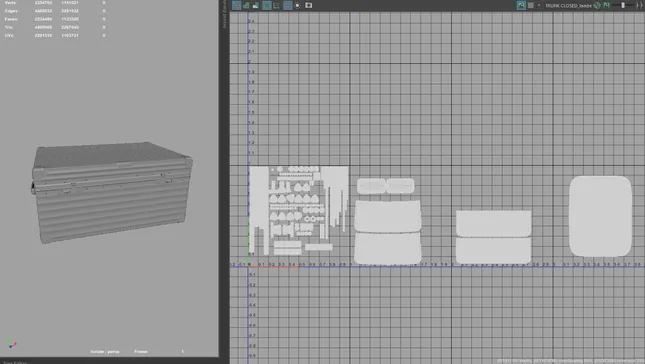The height and width of the screenshot is (364, 645).
Task: Click the Faces label in the heads-up display
Action: point(11,19)
